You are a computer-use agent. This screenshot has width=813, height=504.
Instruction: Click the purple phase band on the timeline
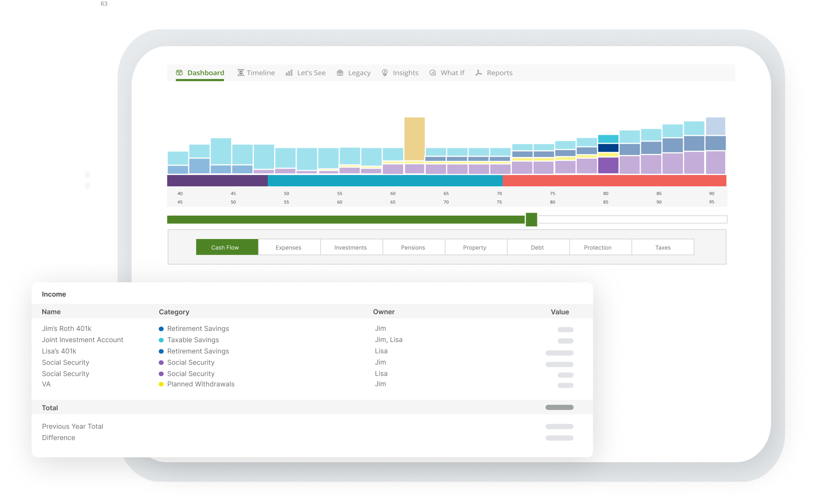[x=217, y=181]
